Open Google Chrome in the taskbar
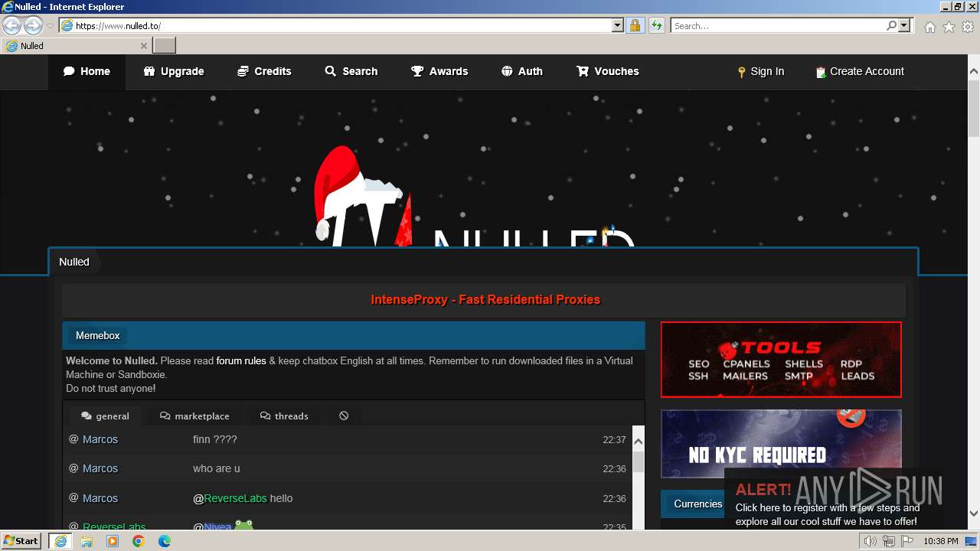This screenshot has height=551, width=980. (139, 541)
